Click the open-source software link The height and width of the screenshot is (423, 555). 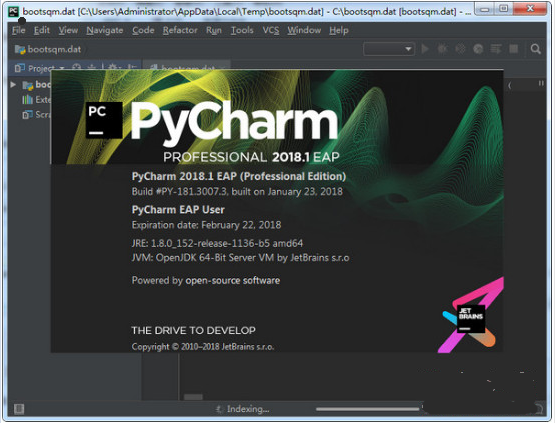(233, 280)
